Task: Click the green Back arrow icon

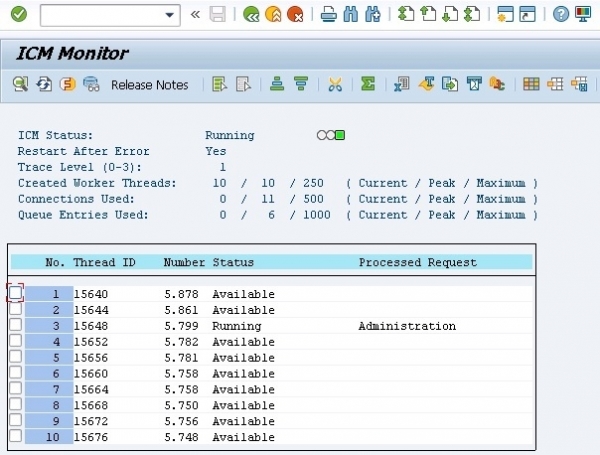Action: click(251, 15)
